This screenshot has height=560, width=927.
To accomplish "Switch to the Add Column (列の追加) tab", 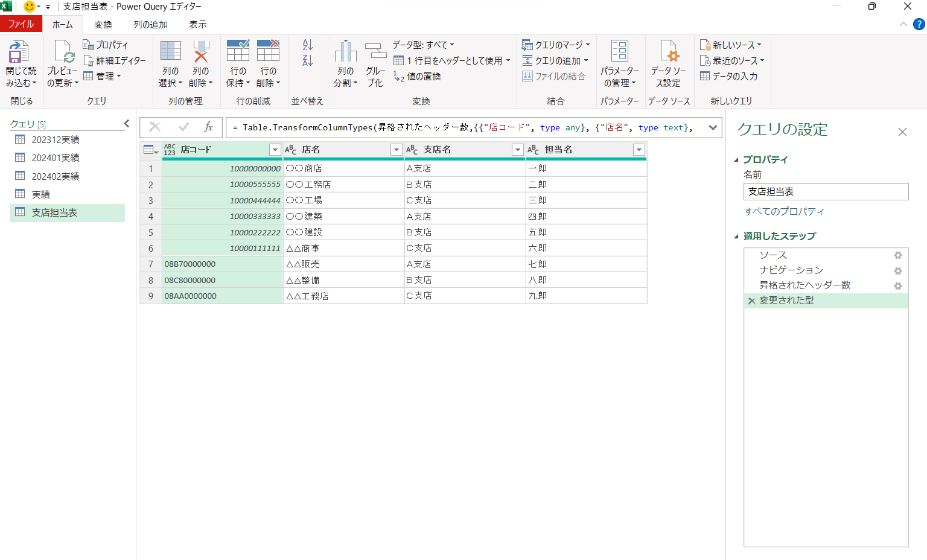I will 150,24.
